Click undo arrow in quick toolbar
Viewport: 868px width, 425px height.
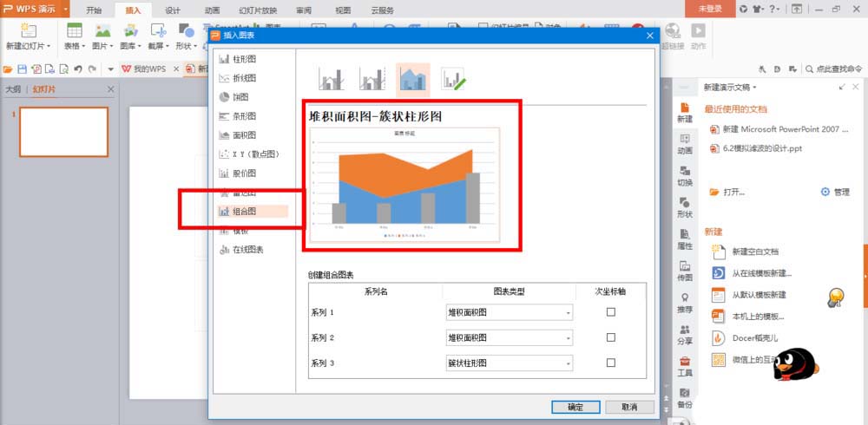[x=78, y=69]
